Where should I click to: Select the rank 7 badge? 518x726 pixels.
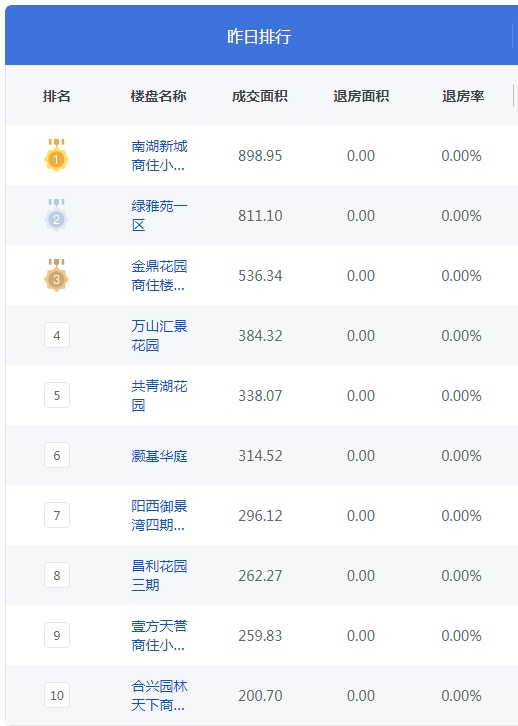pyautogui.click(x=57, y=515)
